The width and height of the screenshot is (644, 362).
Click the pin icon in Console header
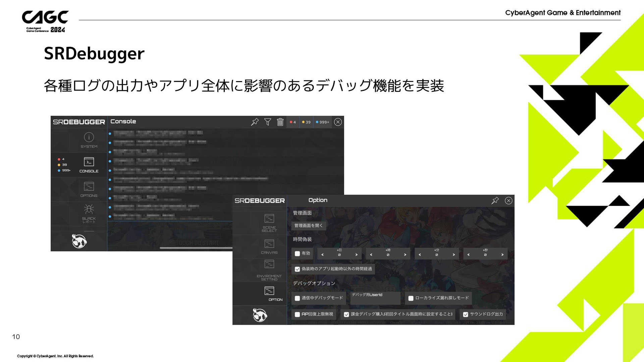click(x=255, y=122)
